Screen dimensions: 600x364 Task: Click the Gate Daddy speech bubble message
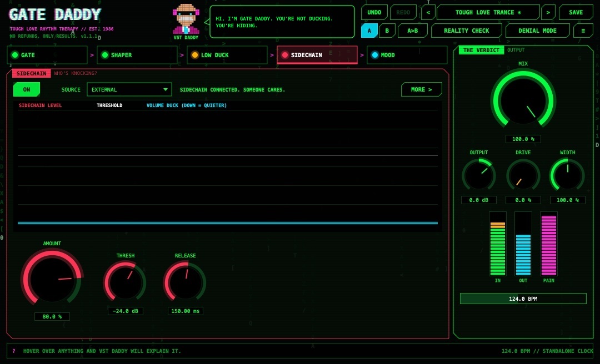282,22
